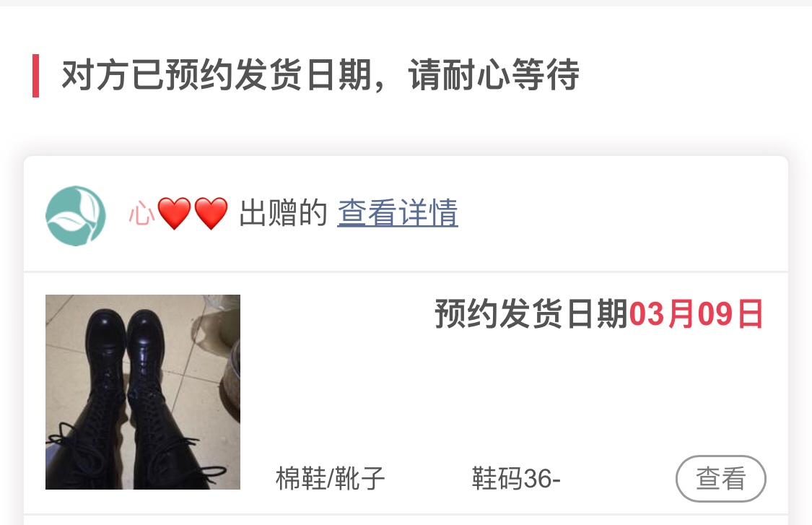Select the 棉鞋/靴子 category label
Screen dimensions: 812x525
pyautogui.click(x=330, y=478)
